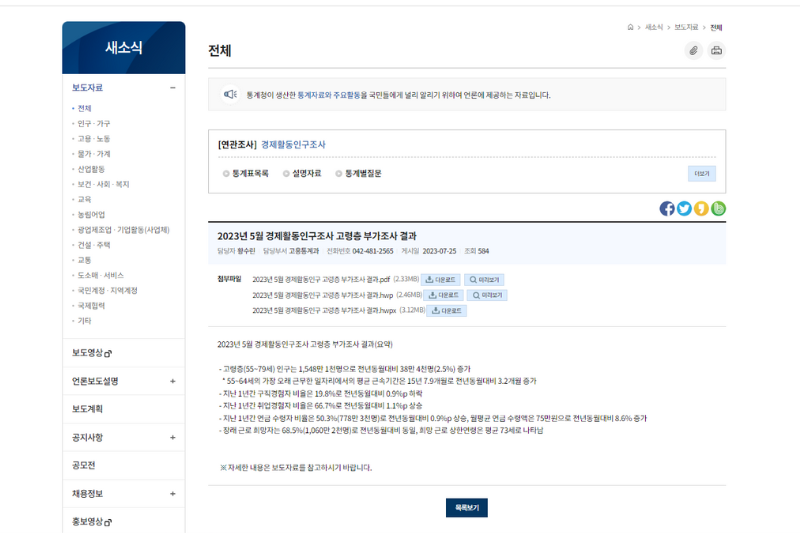
Task: Expand the 공지사항 sidebar section
Action: [172, 437]
